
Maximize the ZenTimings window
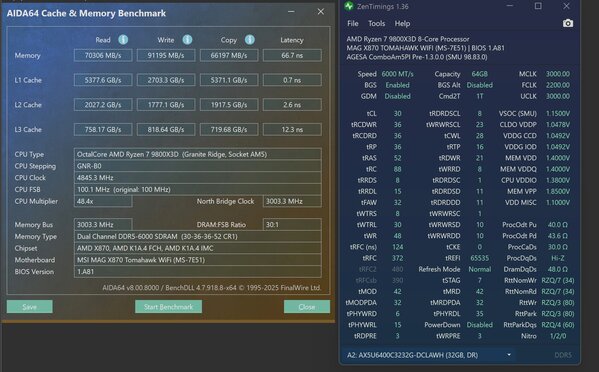(538, 6)
